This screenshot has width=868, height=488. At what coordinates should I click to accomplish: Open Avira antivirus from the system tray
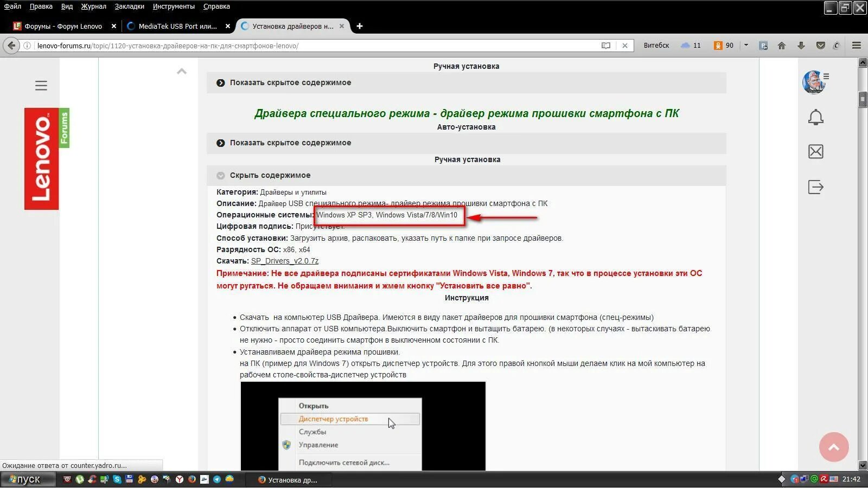[825, 479]
